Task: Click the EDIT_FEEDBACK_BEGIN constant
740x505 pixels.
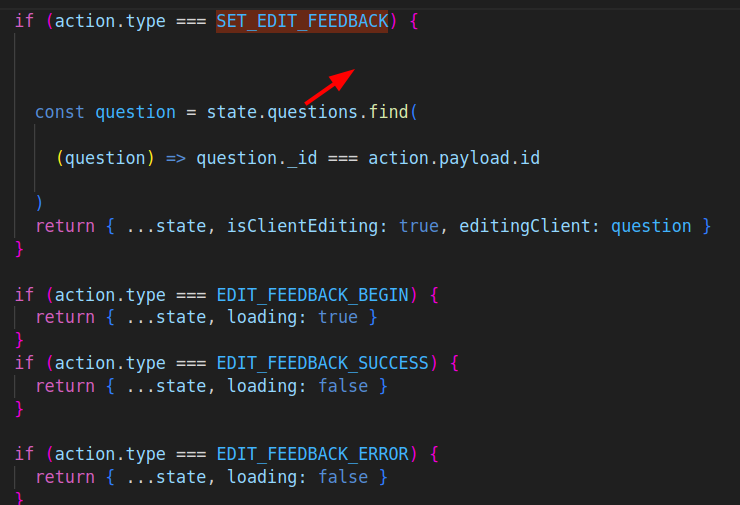Action: (x=312, y=294)
